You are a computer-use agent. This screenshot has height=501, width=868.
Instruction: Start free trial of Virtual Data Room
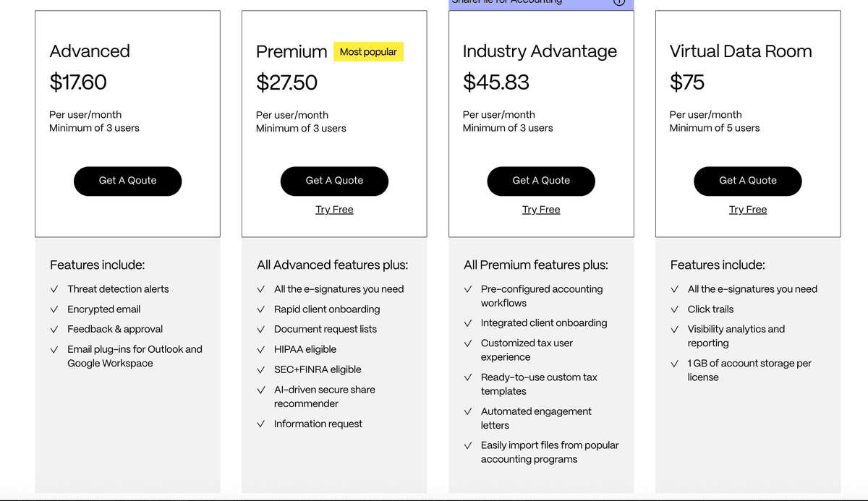(747, 210)
